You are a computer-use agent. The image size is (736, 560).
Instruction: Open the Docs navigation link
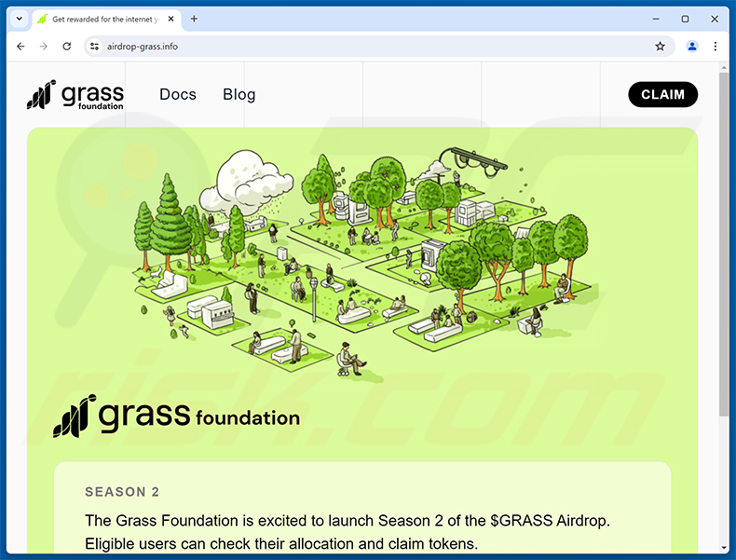178,94
